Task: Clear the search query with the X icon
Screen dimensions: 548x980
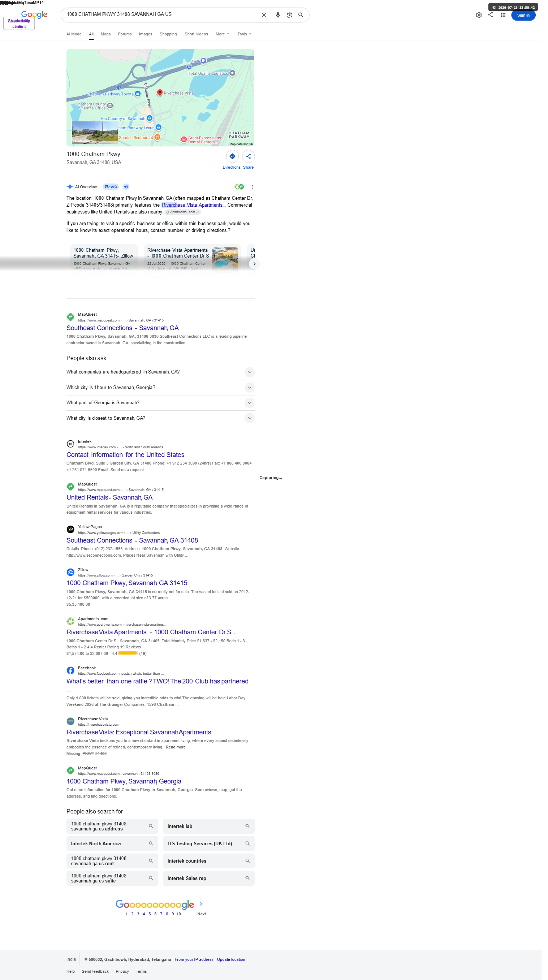Action: pyautogui.click(x=264, y=15)
